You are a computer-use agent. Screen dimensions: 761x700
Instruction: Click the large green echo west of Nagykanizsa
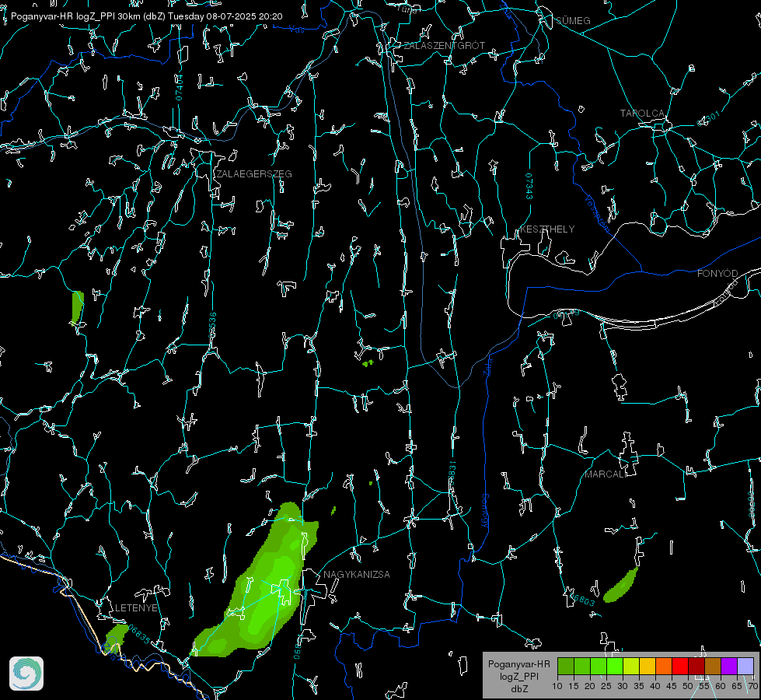click(x=264, y=588)
